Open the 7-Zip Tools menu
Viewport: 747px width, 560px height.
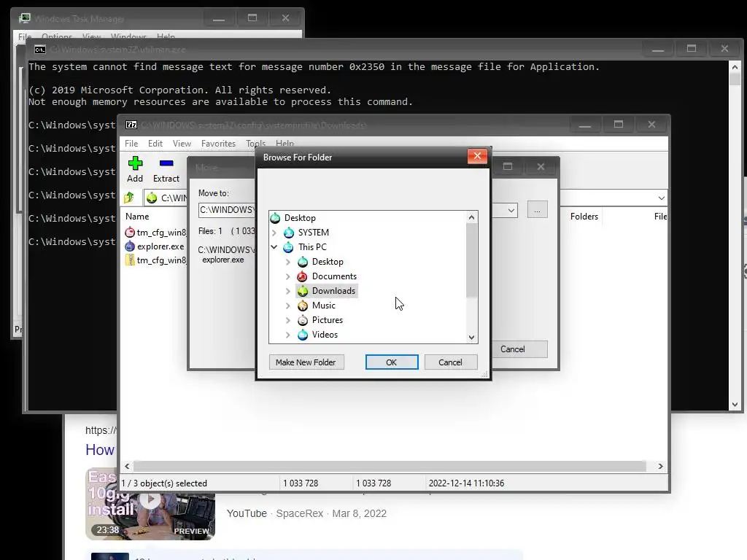[x=255, y=144]
